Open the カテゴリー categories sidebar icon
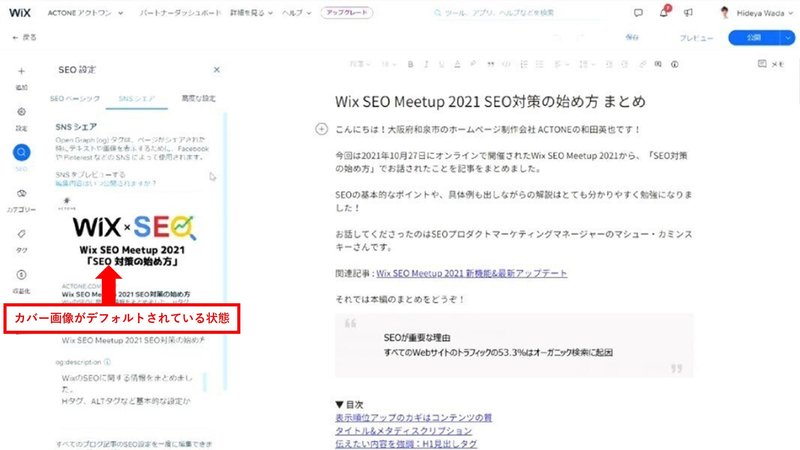Viewport: 800px width, 450px height. [x=21, y=193]
